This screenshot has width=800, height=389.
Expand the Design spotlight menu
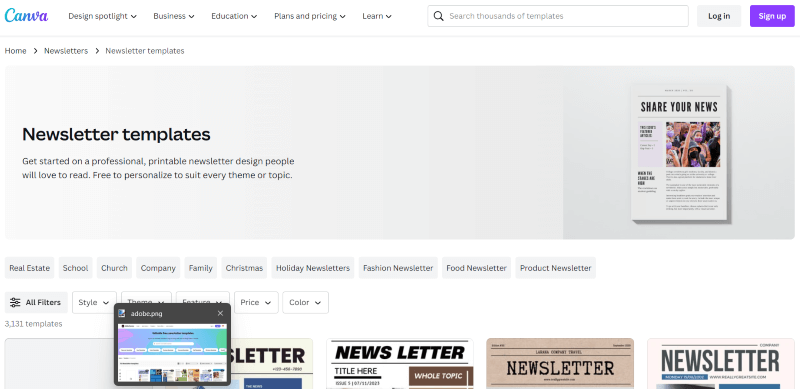(103, 16)
